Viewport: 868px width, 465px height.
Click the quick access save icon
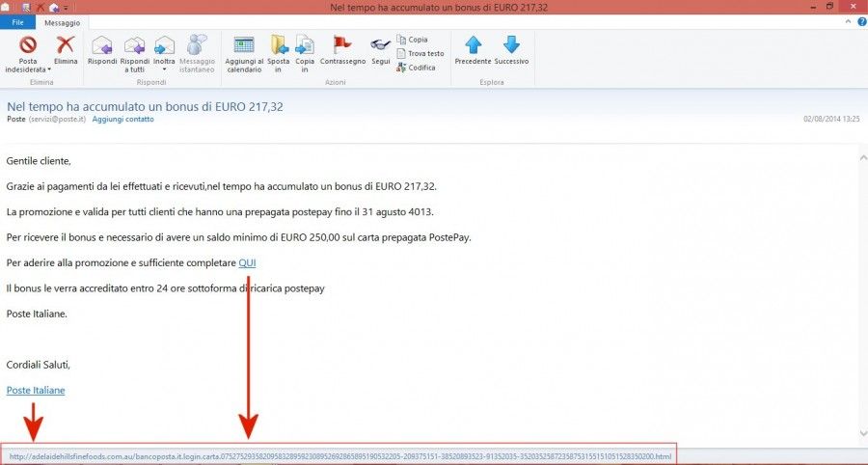[26, 7]
